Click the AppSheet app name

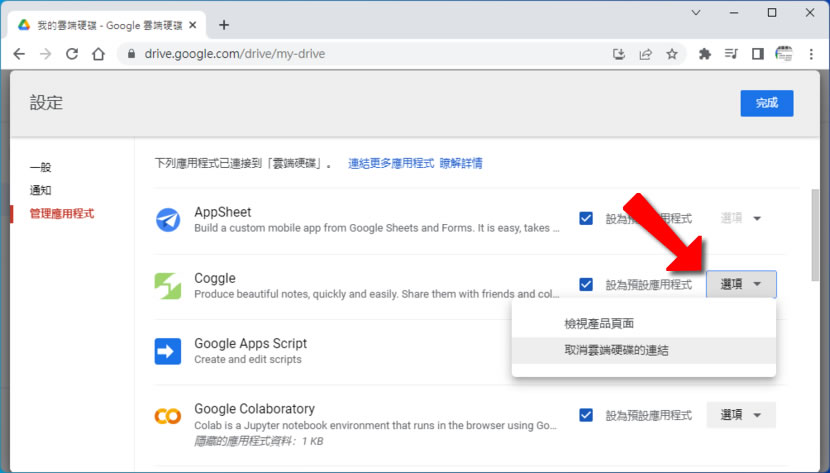pos(222,212)
